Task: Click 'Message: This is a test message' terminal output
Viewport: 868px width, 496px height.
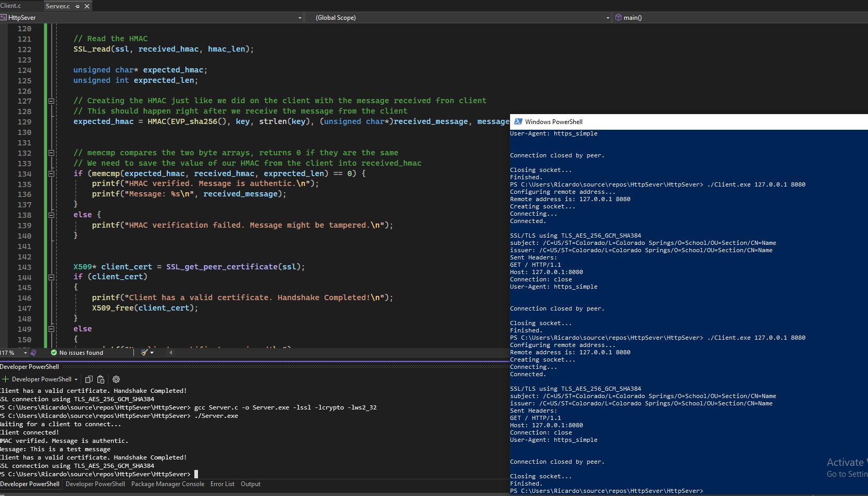Action: click(55, 449)
